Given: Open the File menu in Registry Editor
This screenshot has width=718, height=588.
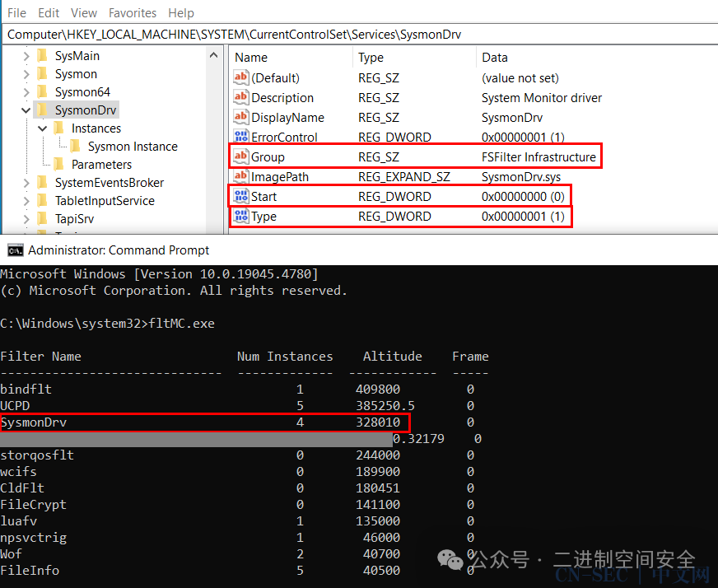Looking at the screenshot, I should (x=17, y=13).
